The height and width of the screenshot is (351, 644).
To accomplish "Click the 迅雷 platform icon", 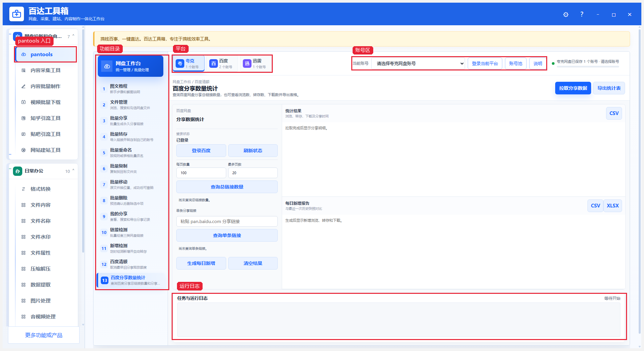I will click(247, 63).
